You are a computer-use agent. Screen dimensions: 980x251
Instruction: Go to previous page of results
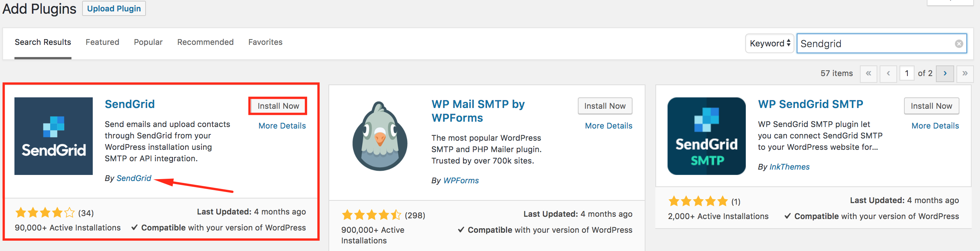(888, 73)
